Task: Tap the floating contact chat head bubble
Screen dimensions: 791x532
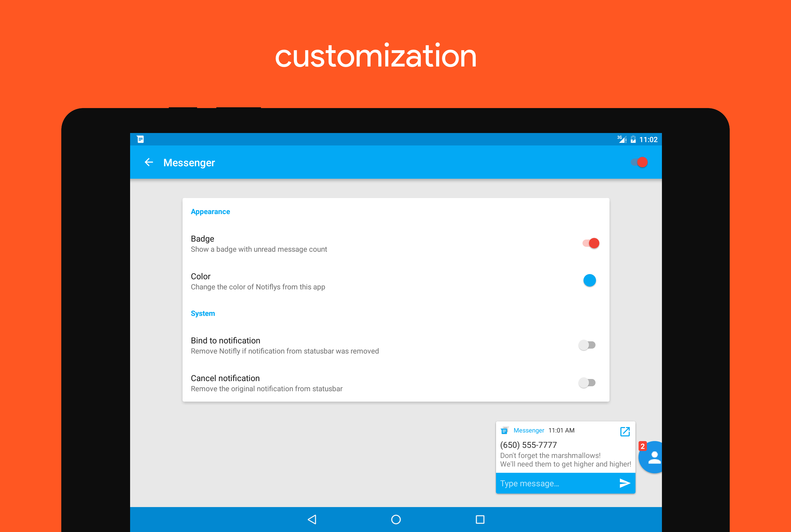Action: 651,457
